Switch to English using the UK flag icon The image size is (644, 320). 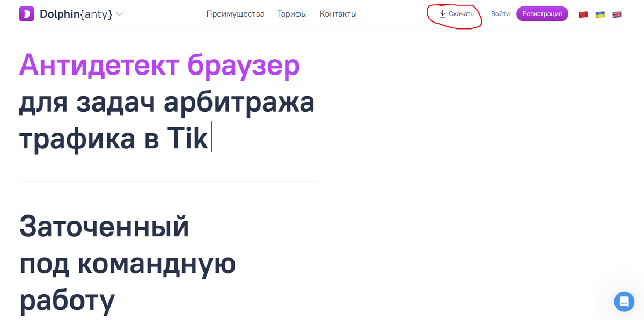pyautogui.click(x=617, y=14)
